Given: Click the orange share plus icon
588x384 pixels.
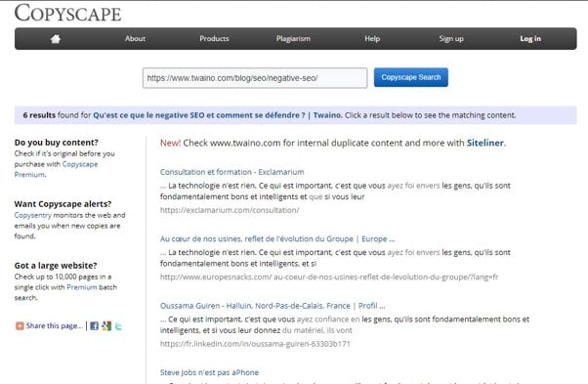Looking at the screenshot, I should tap(20, 326).
